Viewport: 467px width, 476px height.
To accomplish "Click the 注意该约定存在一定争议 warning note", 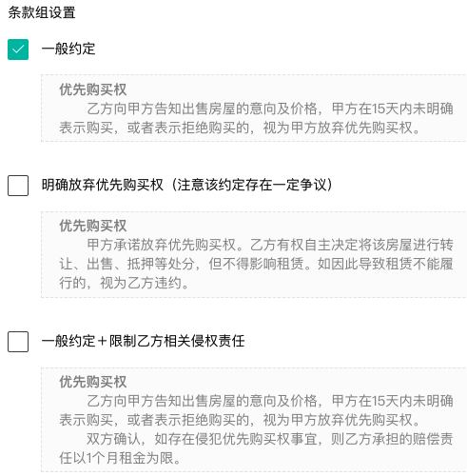I will click(x=252, y=185).
